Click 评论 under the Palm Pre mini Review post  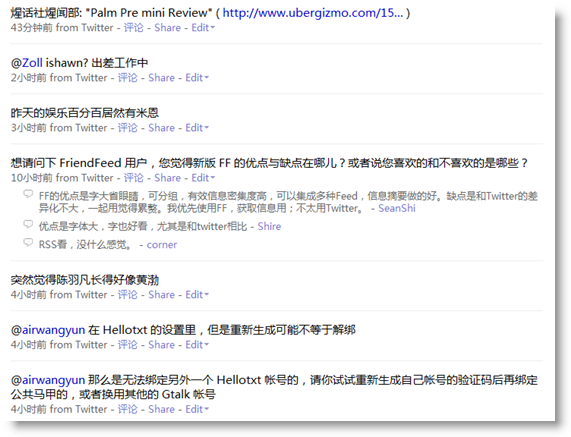coord(134,28)
